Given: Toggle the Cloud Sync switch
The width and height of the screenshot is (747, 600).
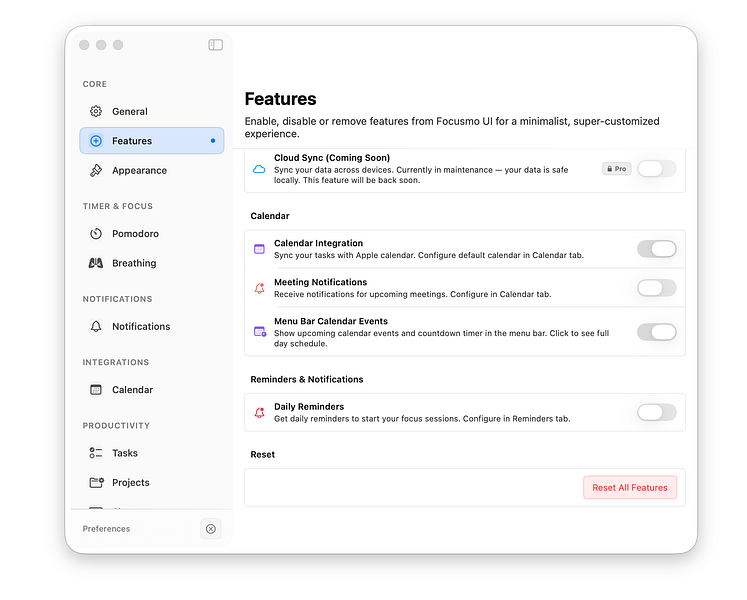Looking at the screenshot, I should pos(656,169).
